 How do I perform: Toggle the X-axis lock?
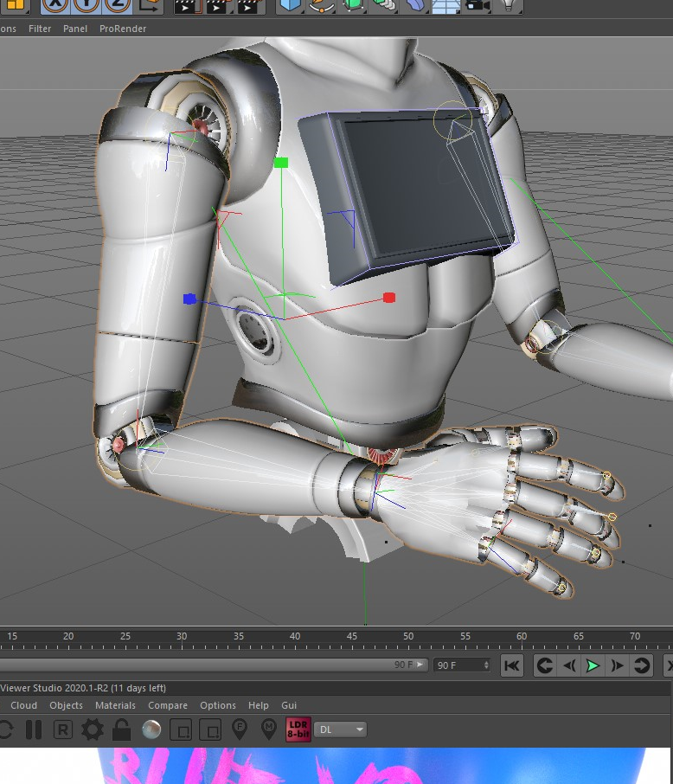[55, 3]
